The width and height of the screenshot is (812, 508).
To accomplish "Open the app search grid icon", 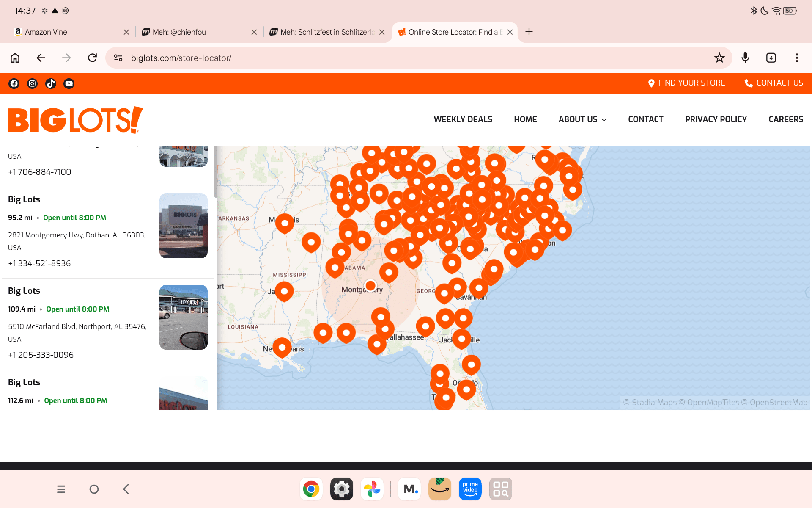I will (501, 489).
